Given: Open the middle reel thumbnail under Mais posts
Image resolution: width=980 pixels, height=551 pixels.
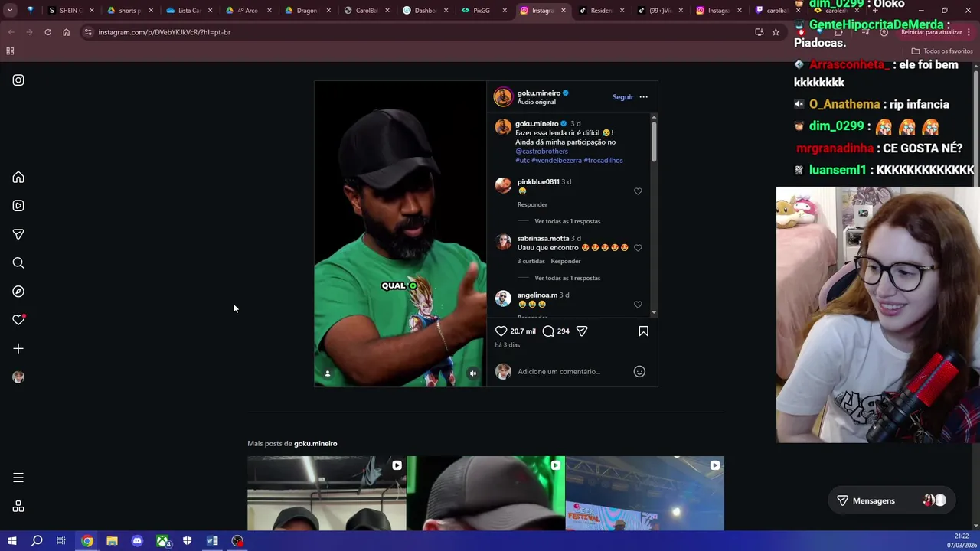Looking at the screenshot, I should [x=485, y=494].
